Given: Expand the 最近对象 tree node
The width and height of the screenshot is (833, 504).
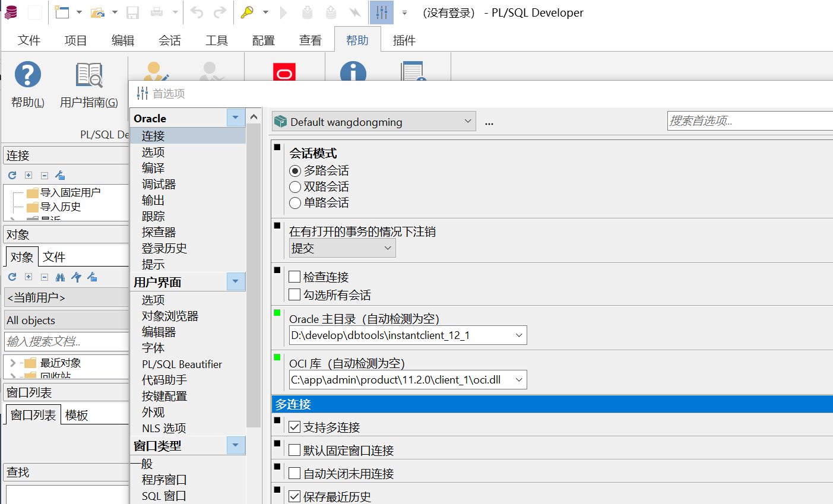Looking at the screenshot, I should point(12,363).
